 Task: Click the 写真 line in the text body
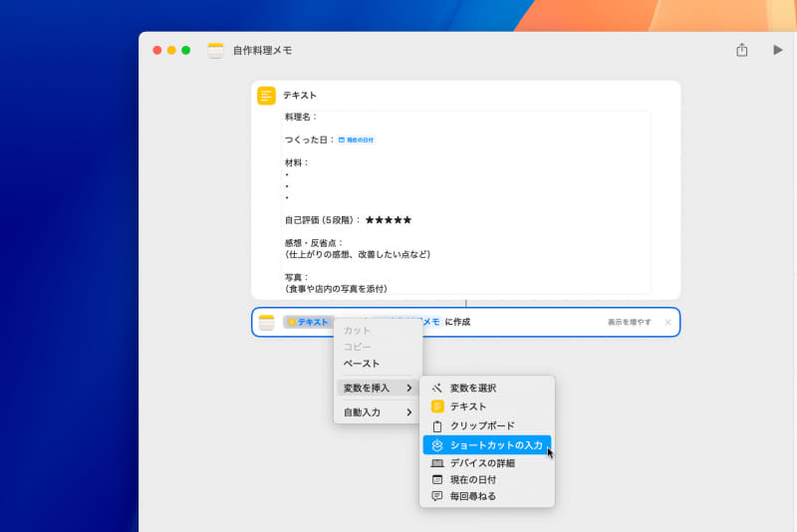[296, 277]
